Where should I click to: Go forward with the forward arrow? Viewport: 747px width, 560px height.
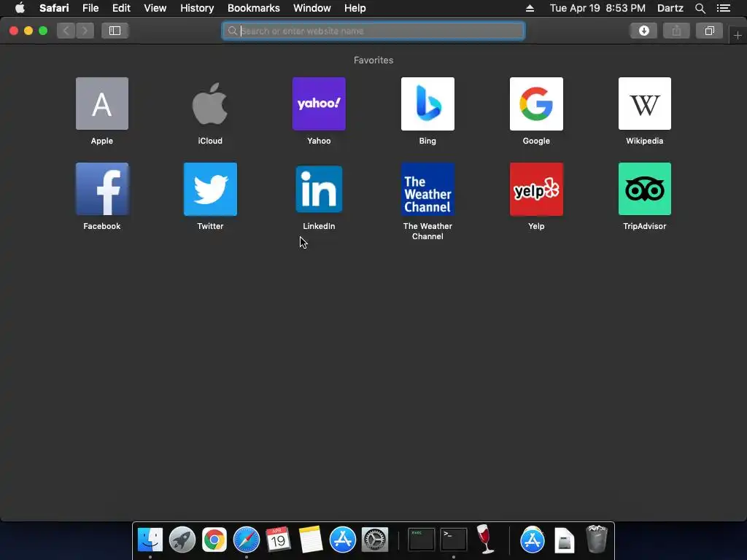[85, 31]
